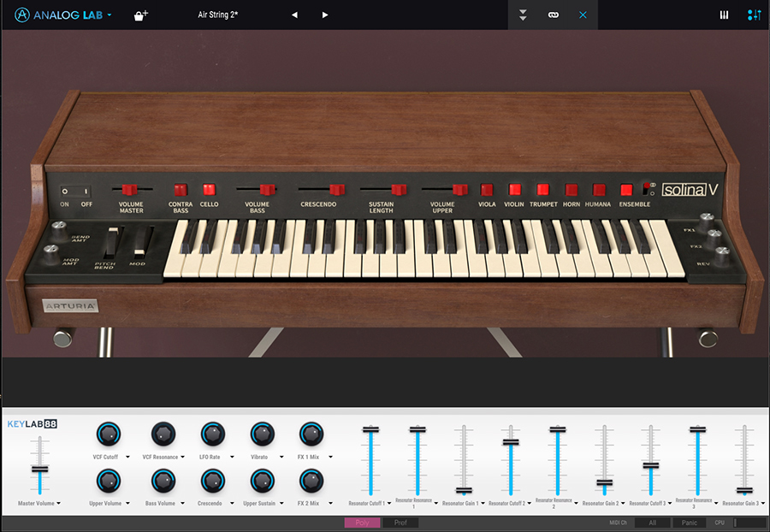Click the Resonator Gain 1 fader
The image size is (770, 532).
(x=464, y=490)
